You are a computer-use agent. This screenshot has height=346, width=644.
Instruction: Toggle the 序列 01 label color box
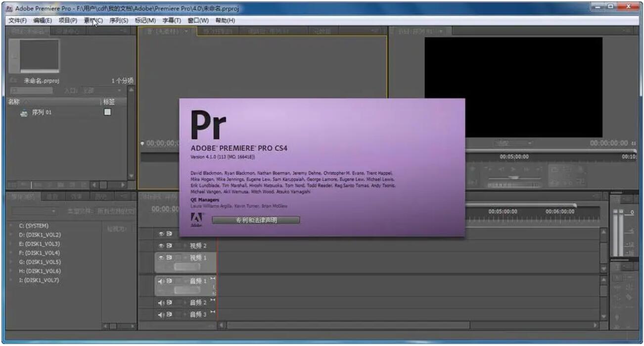click(107, 112)
